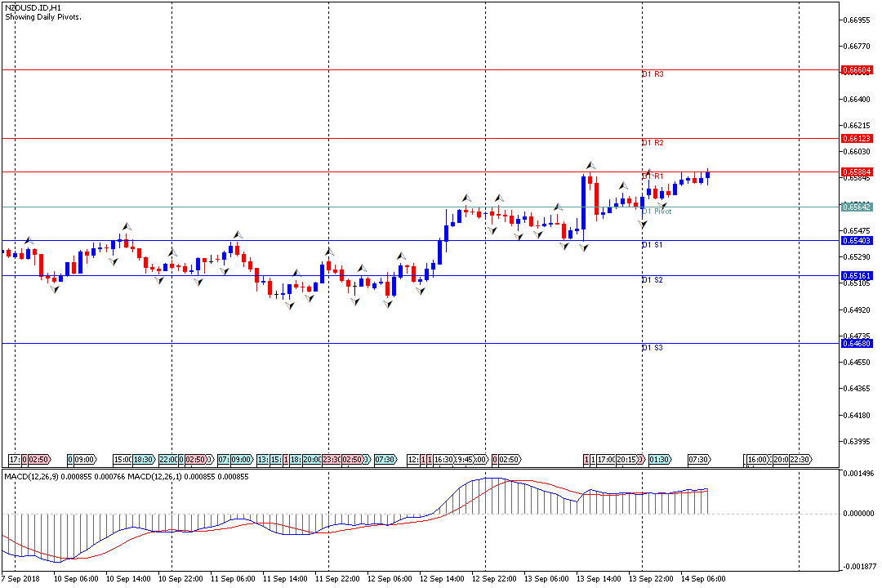Click the cyan 07:30 event marker
Screen dimensions: 882x588
(x=385, y=460)
